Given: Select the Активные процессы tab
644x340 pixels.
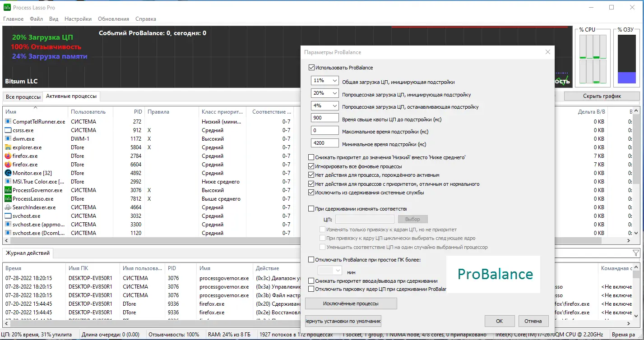Looking at the screenshot, I should 71,96.
